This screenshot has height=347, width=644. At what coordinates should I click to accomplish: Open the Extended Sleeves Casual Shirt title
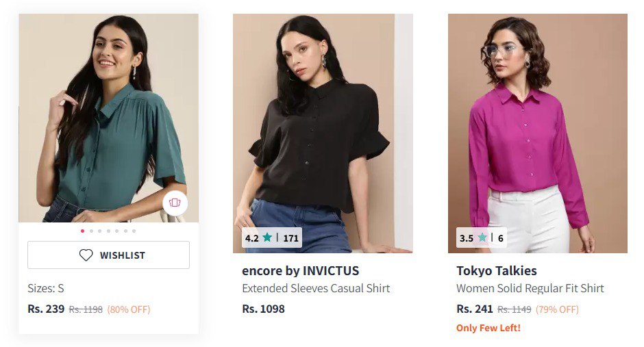pyautogui.click(x=316, y=288)
